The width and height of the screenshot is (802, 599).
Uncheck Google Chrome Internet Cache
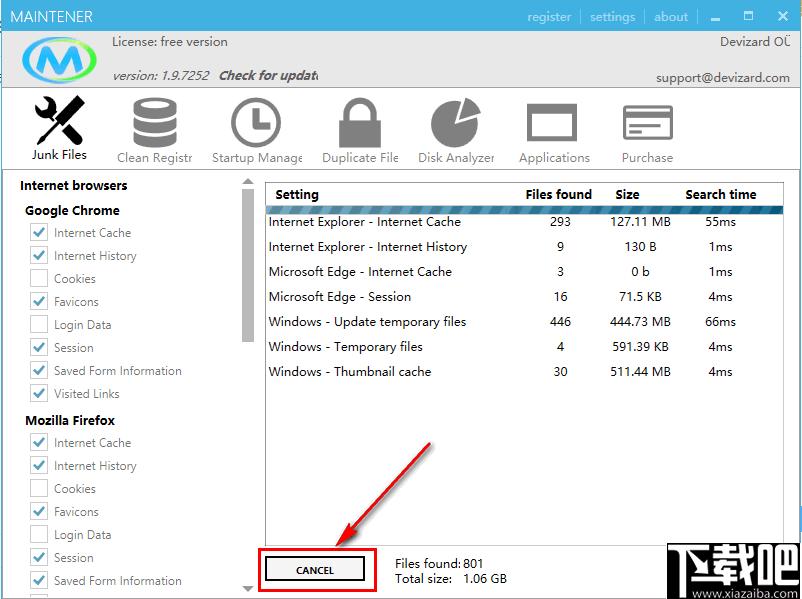[x=39, y=232]
